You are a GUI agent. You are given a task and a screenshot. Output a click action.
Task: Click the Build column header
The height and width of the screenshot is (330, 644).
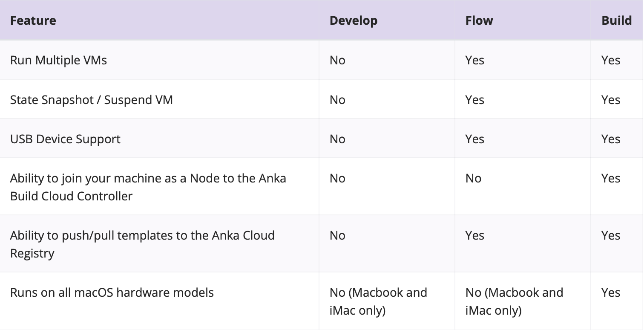click(x=616, y=20)
